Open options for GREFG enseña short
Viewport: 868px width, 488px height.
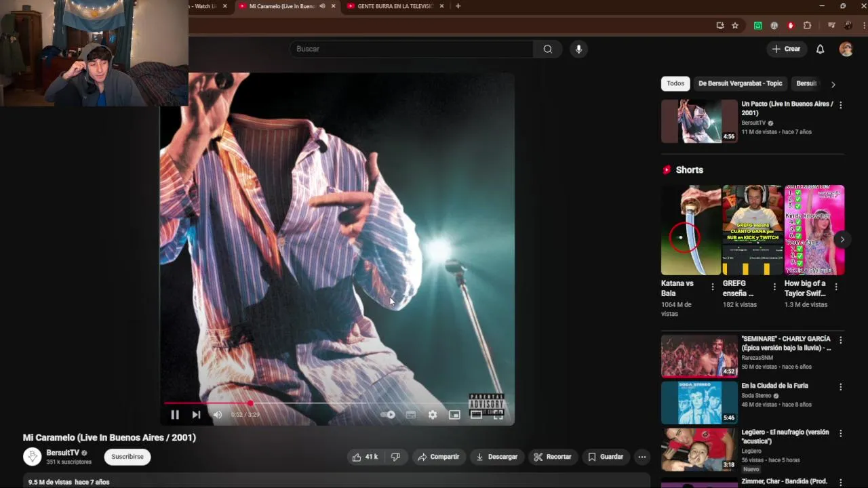774,287
